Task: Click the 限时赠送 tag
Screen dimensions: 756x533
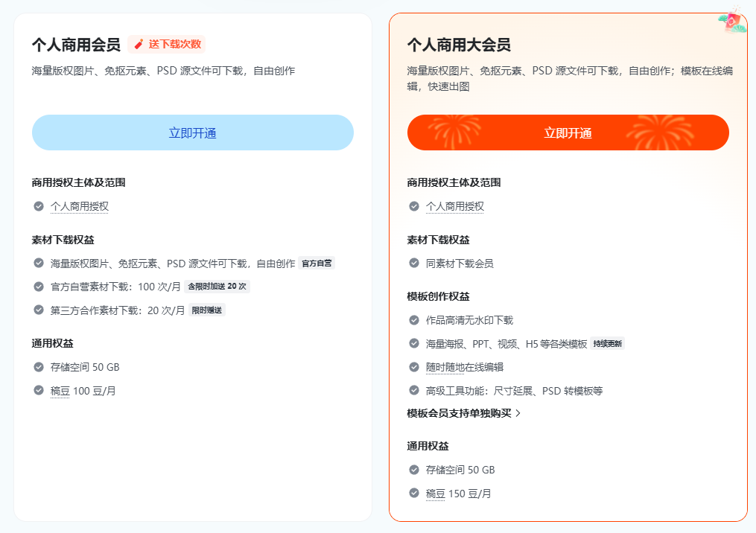Action: pos(207,310)
